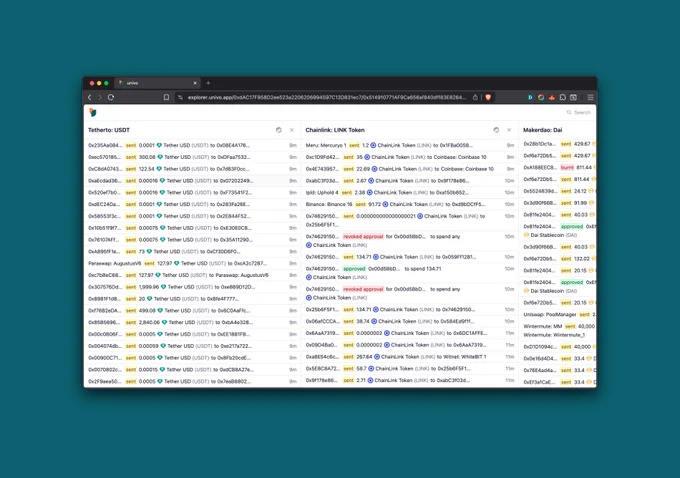Viewport: 680px width, 478px height.
Task: Click the 1,999.96 Tether USD amount
Action: pos(149,287)
